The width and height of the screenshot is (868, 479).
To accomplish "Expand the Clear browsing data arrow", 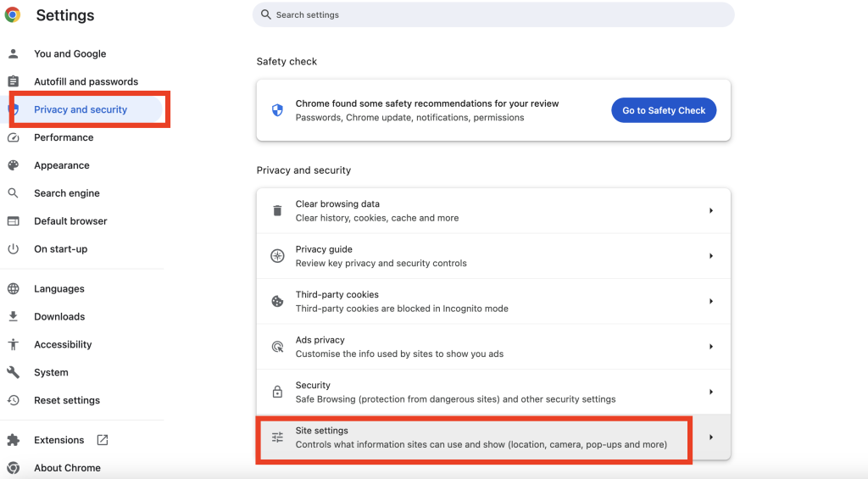I will point(711,210).
